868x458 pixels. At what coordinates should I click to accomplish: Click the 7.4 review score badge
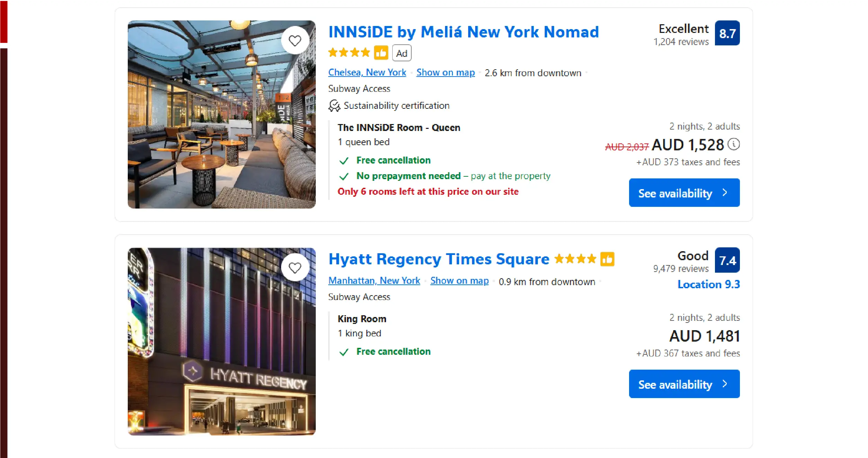tap(727, 260)
